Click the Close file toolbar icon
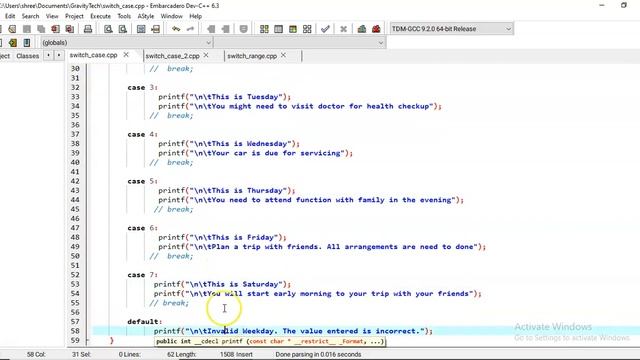640x360 pixels. pos(56,29)
